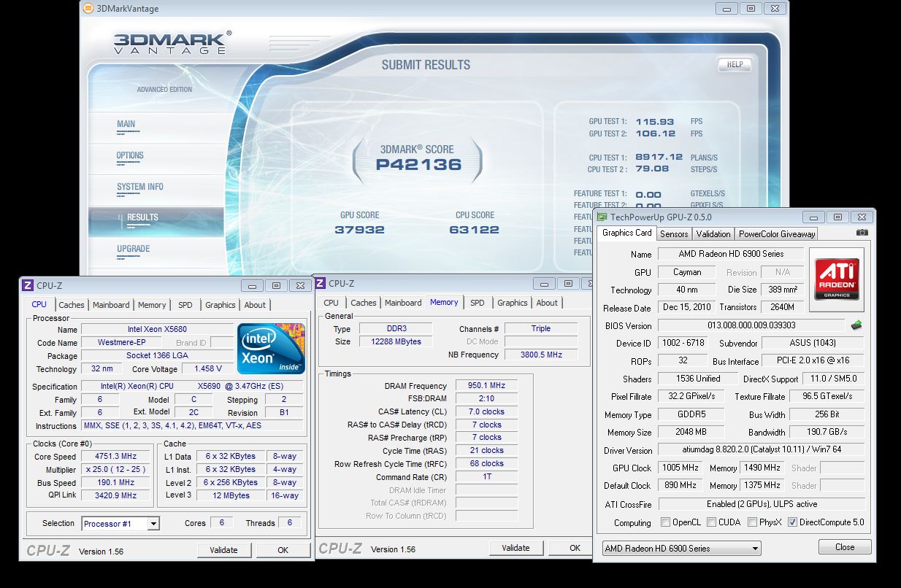Click the Core Speed field 4751.3 MHz

pyautogui.click(x=115, y=456)
